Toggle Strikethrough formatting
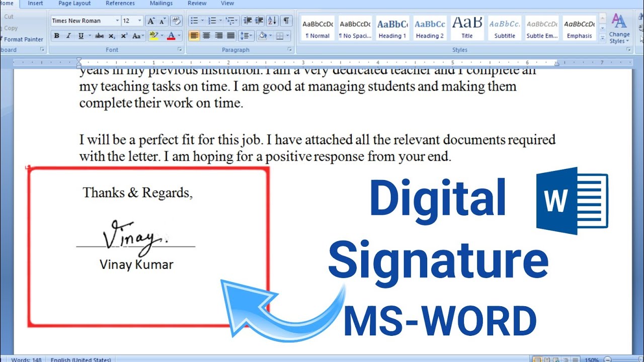This screenshot has height=362, width=644. point(100,36)
